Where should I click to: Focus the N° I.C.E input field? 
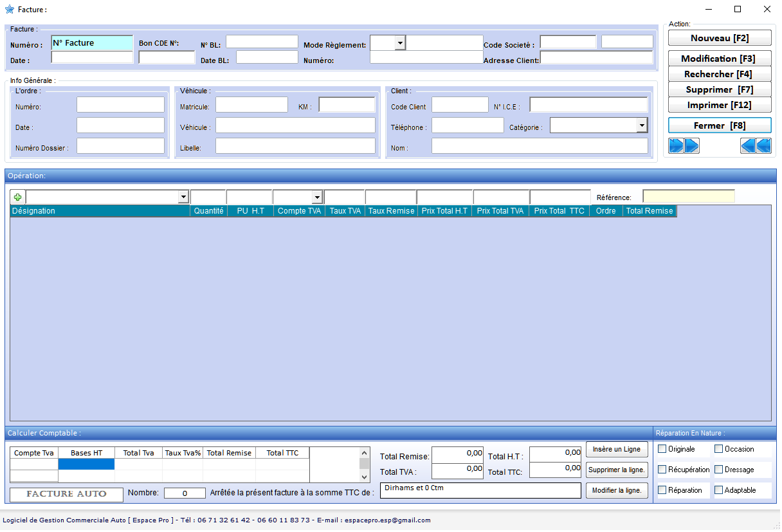tap(588, 104)
